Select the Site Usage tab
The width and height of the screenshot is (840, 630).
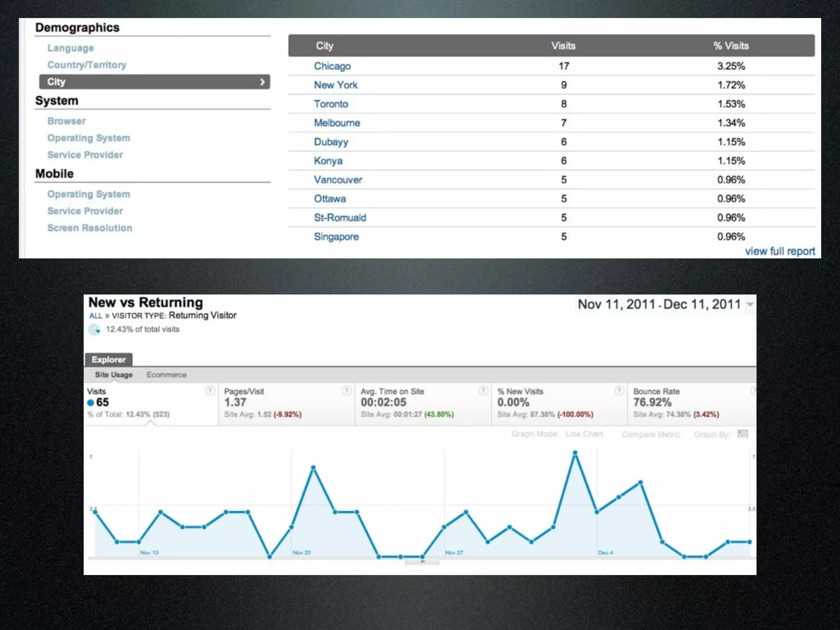[114, 374]
